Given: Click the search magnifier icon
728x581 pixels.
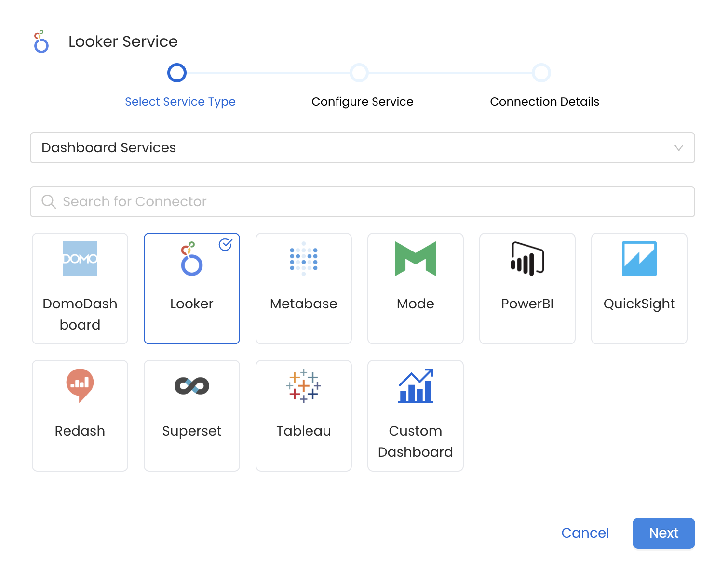Looking at the screenshot, I should 49,202.
